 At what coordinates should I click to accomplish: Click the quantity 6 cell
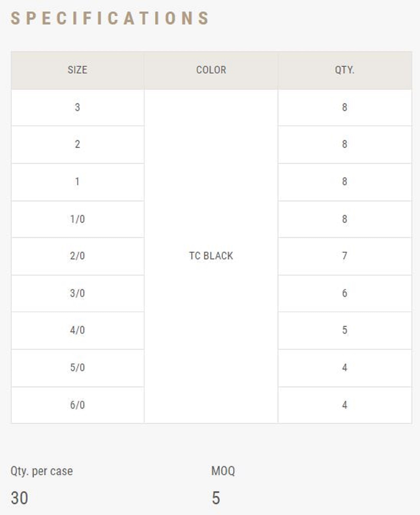tap(345, 293)
